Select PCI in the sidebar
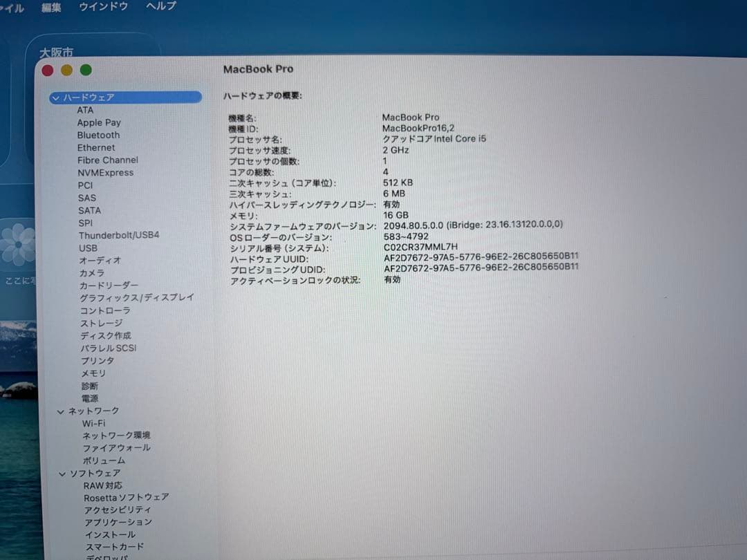The height and width of the screenshot is (560, 747). coord(85,185)
